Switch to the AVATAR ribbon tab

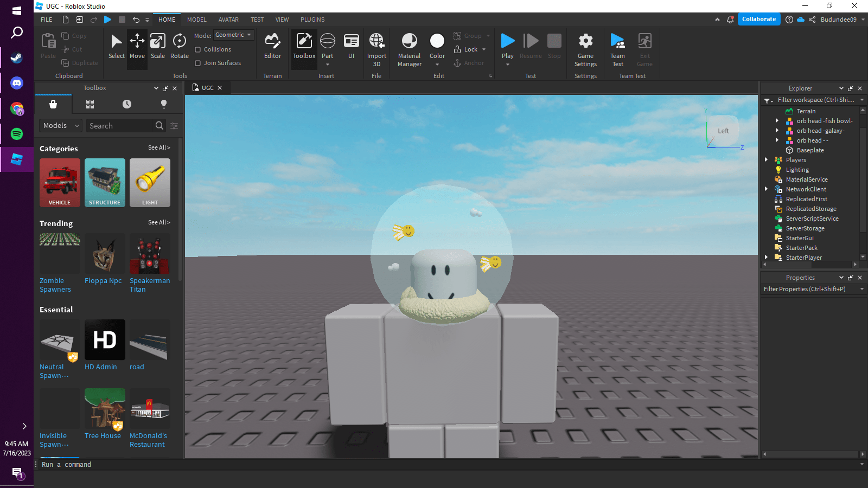pyautogui.click(x=228, y=20)
